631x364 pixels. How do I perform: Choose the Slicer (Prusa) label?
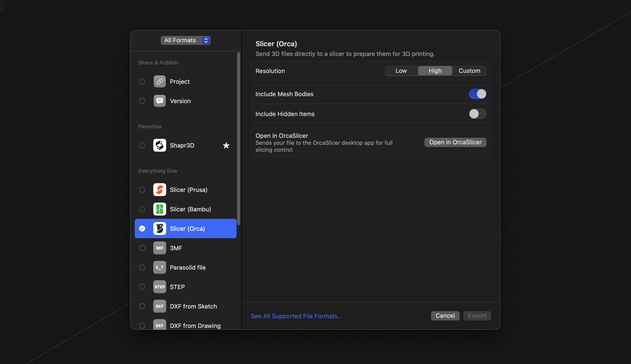pyautogui.click(x=189, y=190)
